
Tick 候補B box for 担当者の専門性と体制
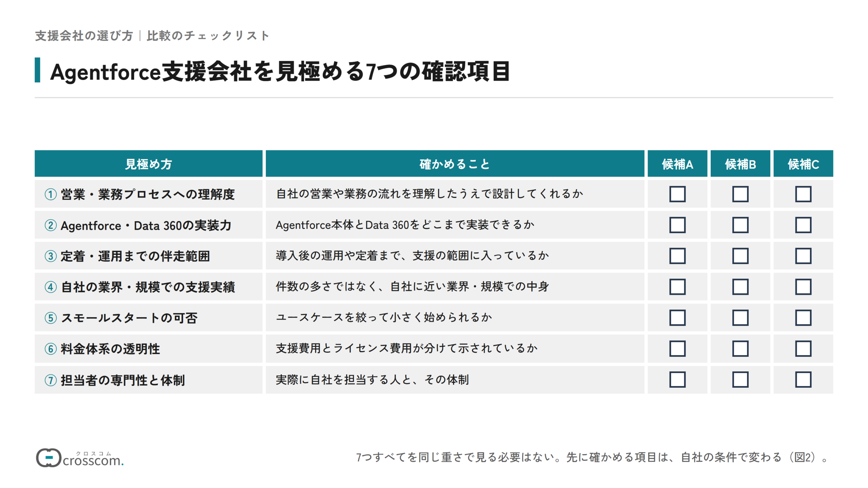tap(740, 380)
